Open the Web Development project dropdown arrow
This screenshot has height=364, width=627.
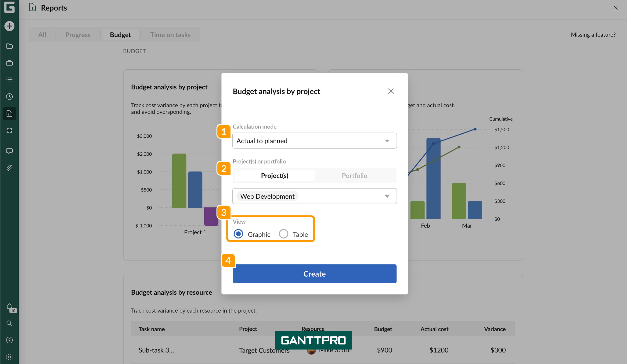[x=387, y=196]
